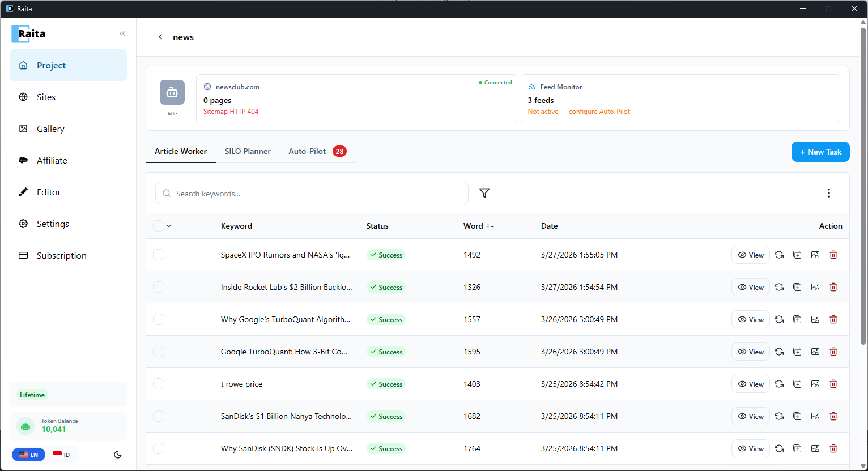Open Project in the sidebar
Screen dimensions: 868x471
click(x=68, y=65)
